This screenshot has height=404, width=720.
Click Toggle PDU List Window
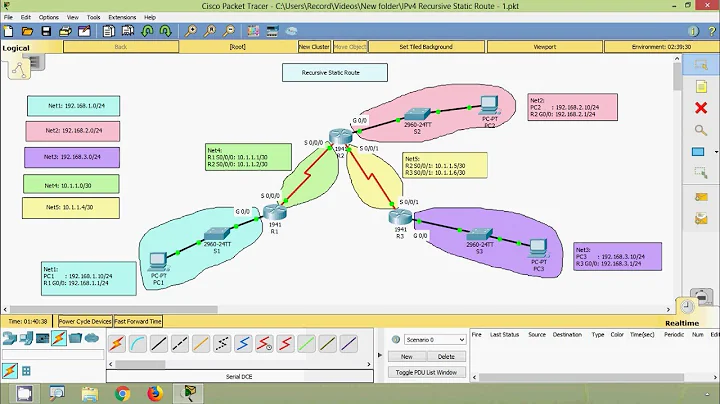point(427,372)
